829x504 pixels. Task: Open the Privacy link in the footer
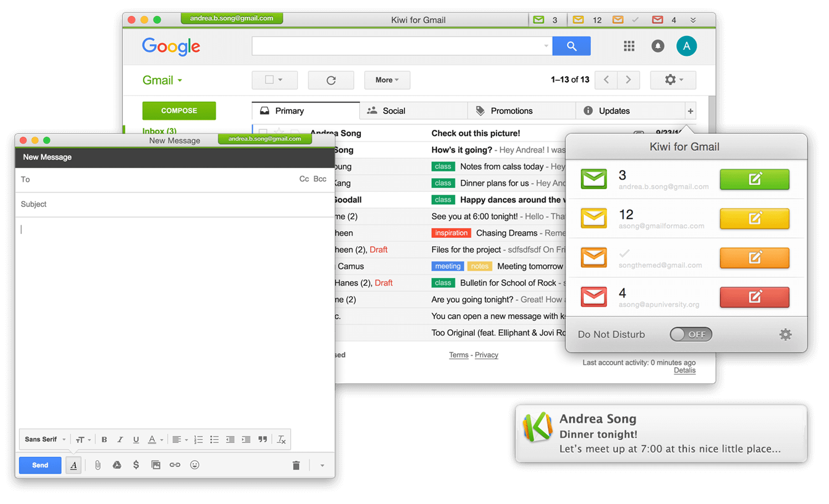486,355
